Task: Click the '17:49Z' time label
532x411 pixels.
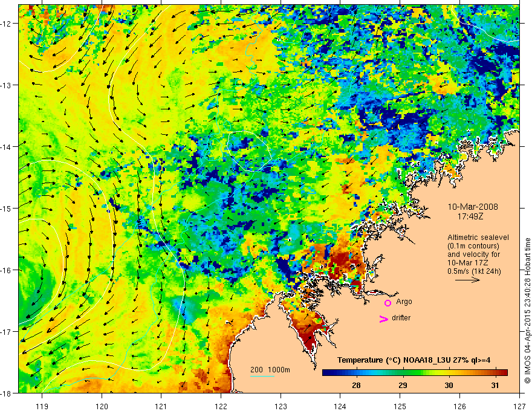Action: point(470,216)
